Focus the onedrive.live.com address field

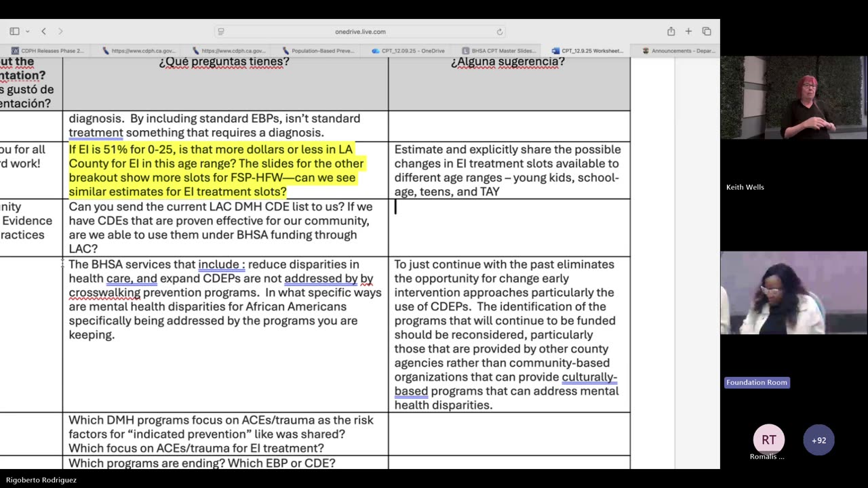click(360, 32)
